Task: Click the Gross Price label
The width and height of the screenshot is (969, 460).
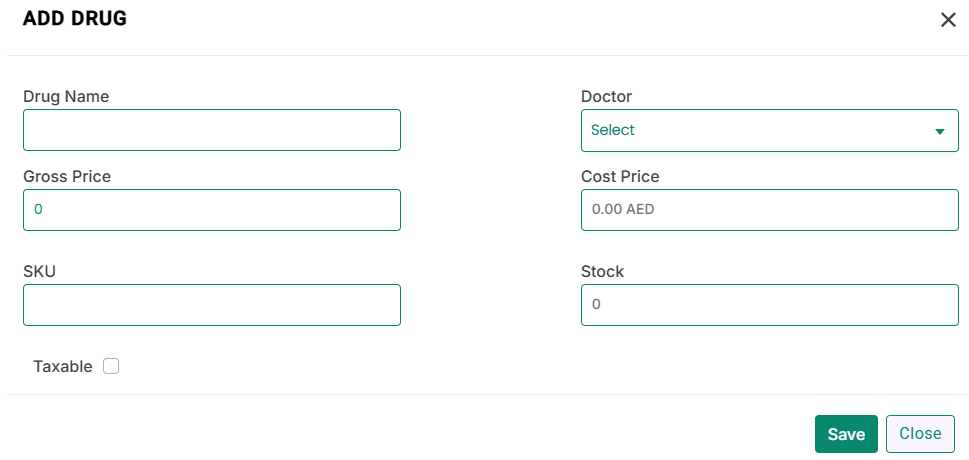Action: [x=67, y=176]
